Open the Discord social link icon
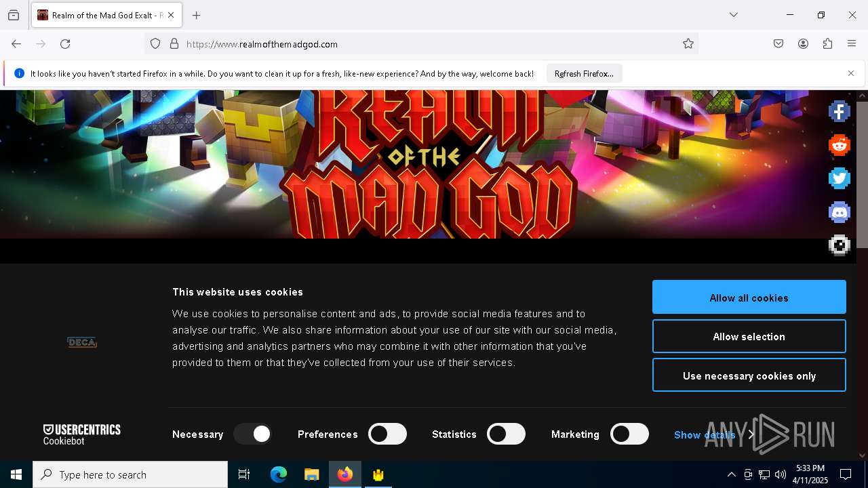Screen dimensions: 868x488 click(839, 212)
